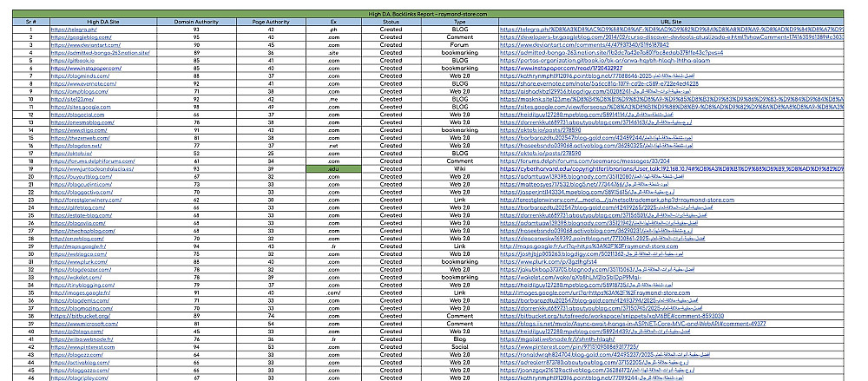This screenshot has width=868, height=381.
Task: Open the www.pinterest.com High DA Site link
Action: point(83,348)
